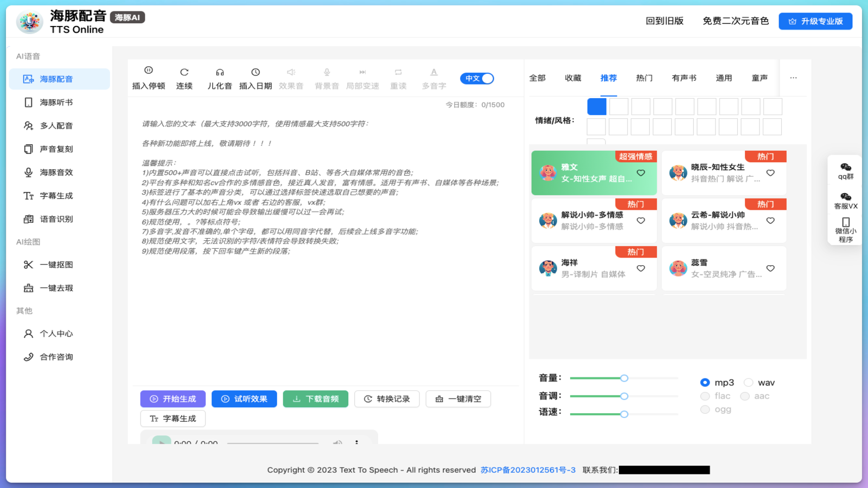The height and width of the screenshot is (488, 868).
Task: Open the 客服VX WeChat icon
Action: pyautogui.click(x=845, y=197)
